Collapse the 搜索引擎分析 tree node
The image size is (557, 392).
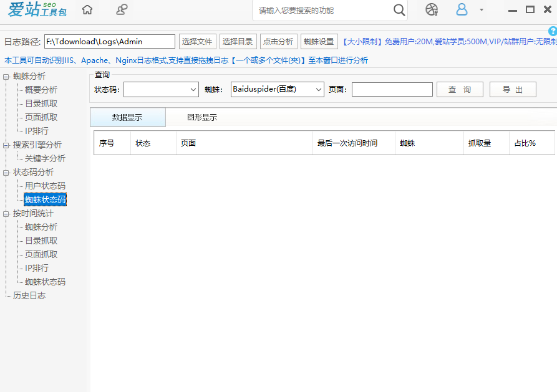pos(6,145)
